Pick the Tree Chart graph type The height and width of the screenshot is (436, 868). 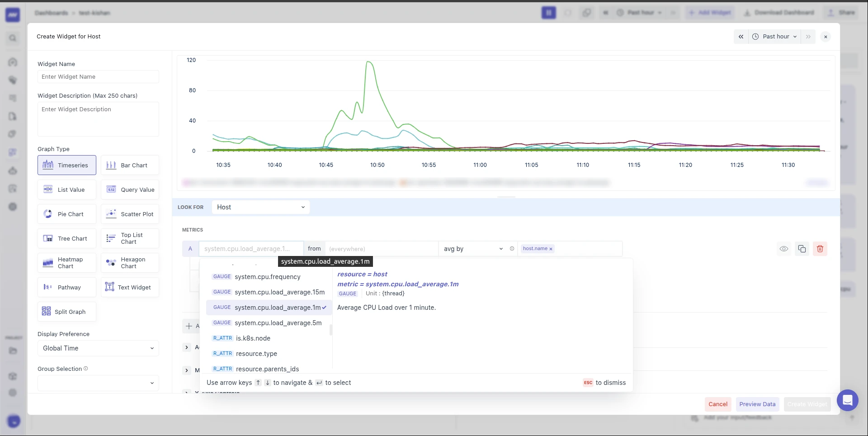click(67, 238)
